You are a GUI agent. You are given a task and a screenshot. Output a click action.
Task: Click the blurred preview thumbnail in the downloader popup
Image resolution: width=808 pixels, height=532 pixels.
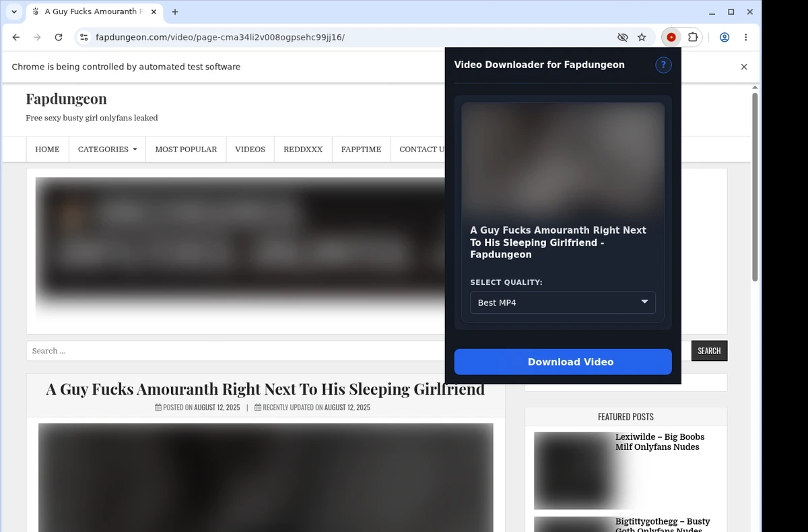coord(563,160)
